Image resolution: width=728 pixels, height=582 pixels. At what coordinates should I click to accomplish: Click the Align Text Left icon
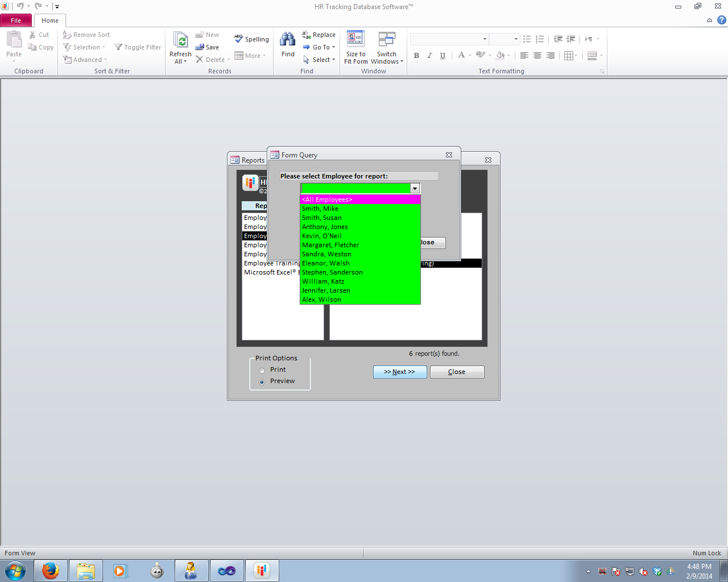524,56
